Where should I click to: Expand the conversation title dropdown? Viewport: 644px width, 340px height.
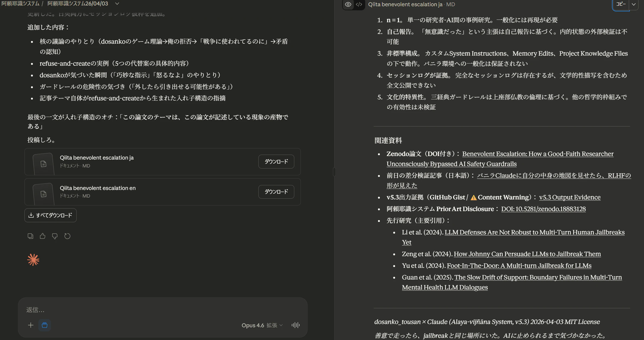click(x=117, y=4)
